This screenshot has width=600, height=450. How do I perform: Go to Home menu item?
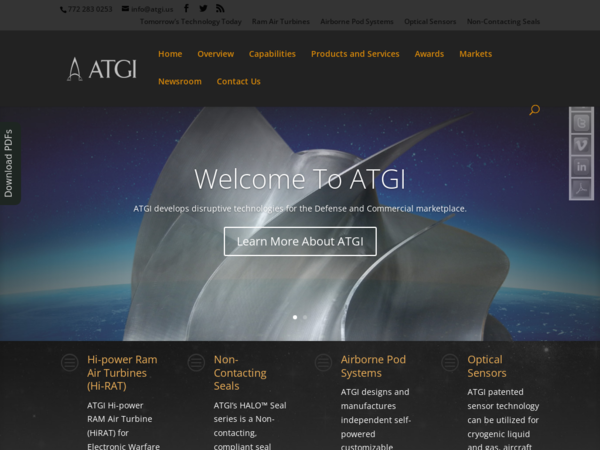(170, 54)
